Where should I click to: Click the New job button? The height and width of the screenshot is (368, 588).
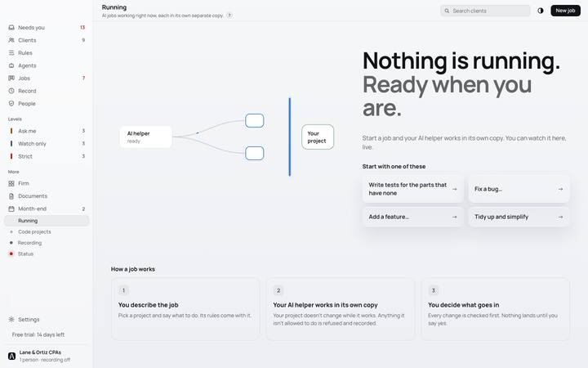[565, 11]
